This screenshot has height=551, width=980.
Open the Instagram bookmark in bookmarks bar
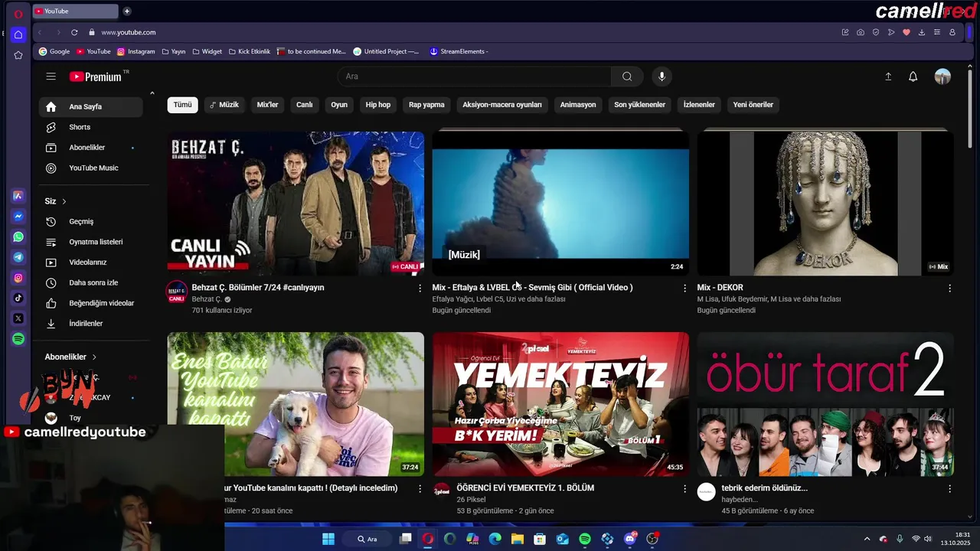(136, 51)
